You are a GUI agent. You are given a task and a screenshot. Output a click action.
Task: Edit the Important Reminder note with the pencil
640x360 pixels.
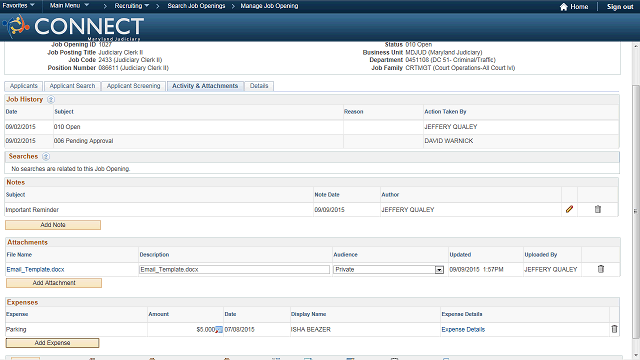pos(569,209)
